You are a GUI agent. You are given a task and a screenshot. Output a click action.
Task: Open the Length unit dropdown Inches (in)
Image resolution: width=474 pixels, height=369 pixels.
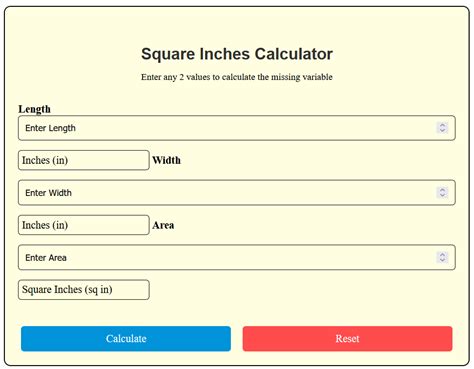point(84,160)
